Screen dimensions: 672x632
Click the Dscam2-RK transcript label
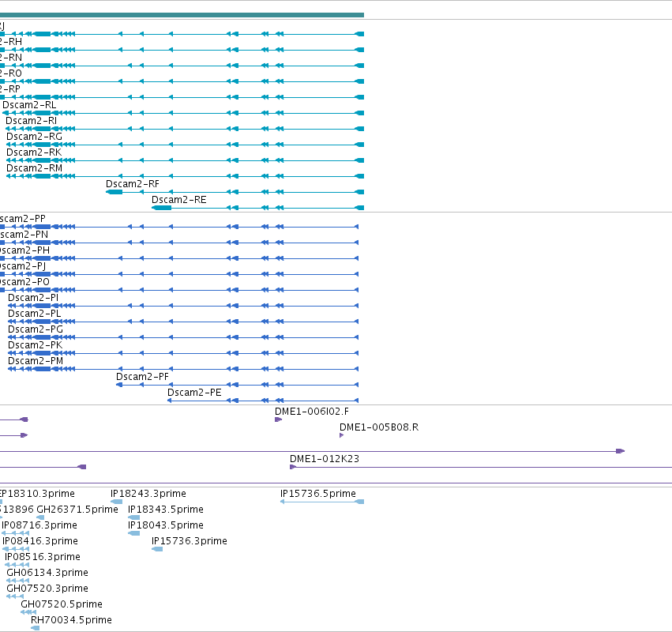[x=34, y=152]
